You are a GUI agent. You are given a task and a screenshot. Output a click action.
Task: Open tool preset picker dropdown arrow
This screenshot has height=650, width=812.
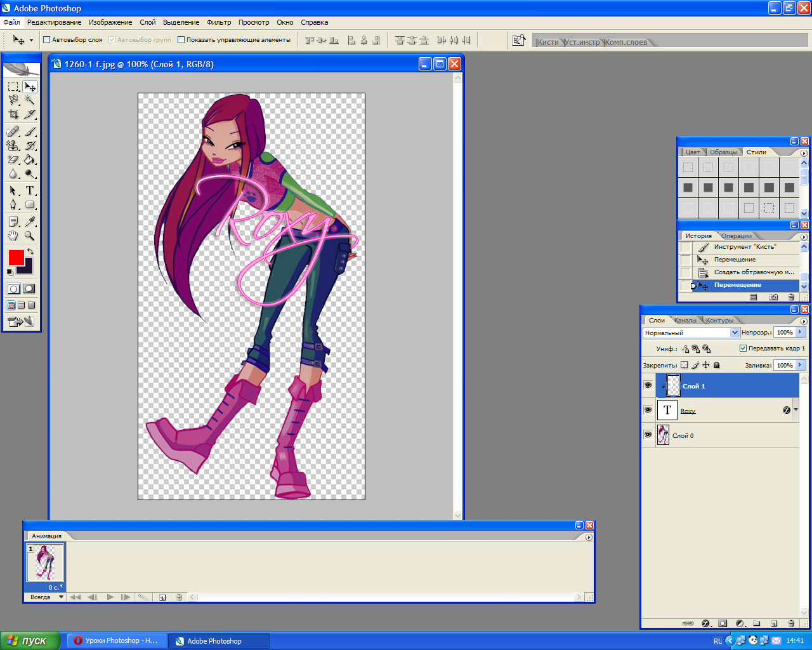(x=31, y=40)
